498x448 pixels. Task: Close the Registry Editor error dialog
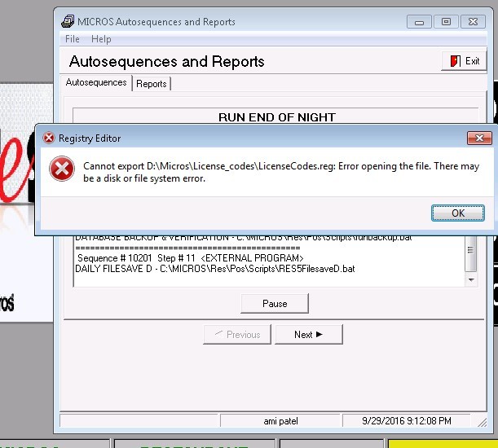coord(479,138)
